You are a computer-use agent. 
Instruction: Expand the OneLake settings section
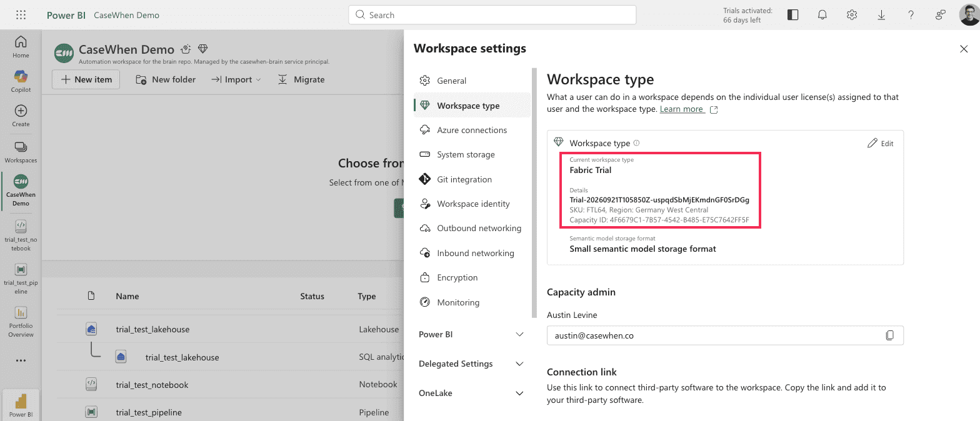click(x=472, y=393)
